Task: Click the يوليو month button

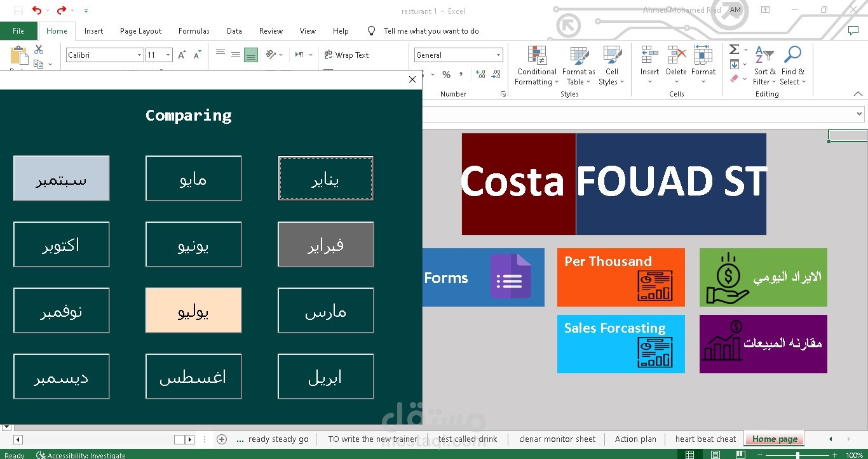Action: 194,310
